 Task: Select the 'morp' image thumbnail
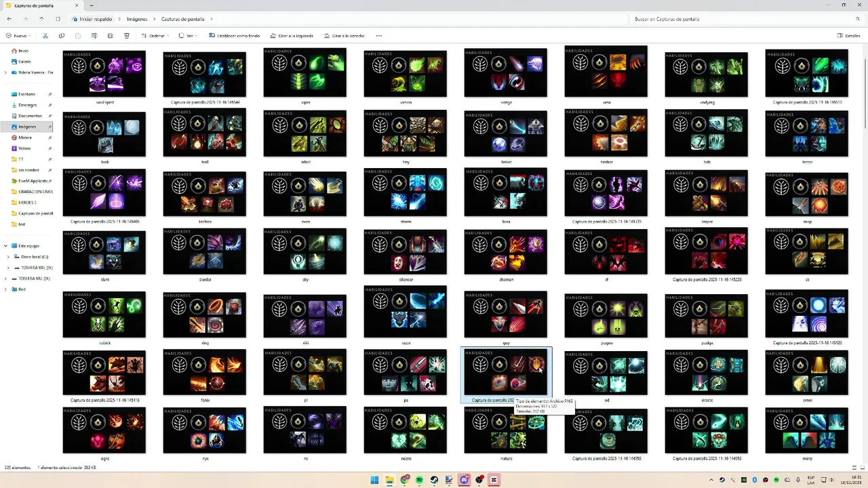[807, 430]
